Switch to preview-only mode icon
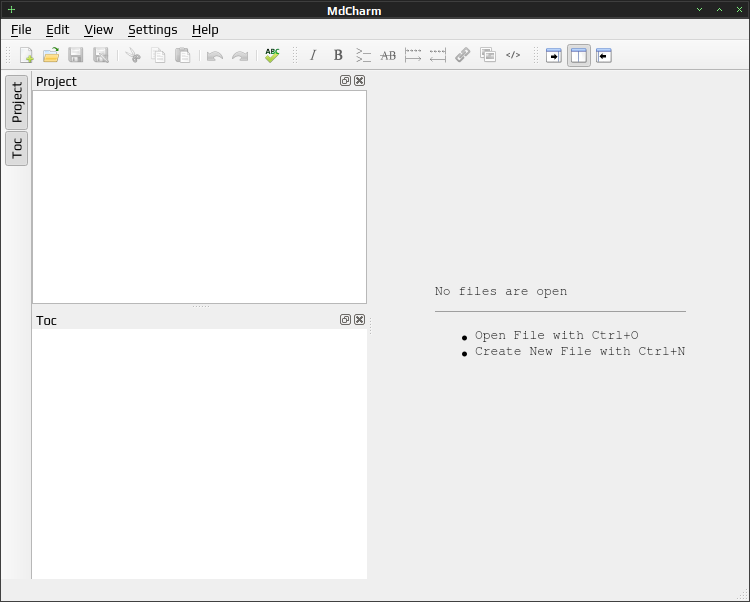The width and height of the screenshot is (750, 602). (604, 55)
